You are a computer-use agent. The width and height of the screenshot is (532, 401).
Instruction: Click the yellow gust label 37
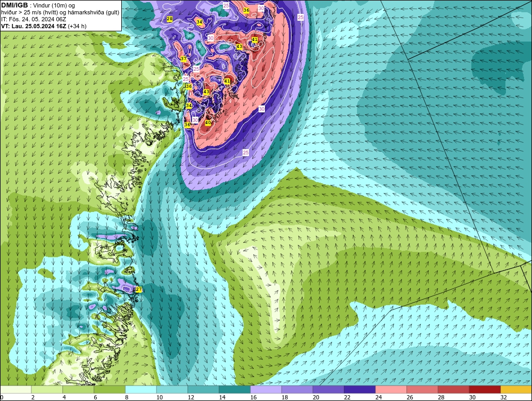[183, 59]
